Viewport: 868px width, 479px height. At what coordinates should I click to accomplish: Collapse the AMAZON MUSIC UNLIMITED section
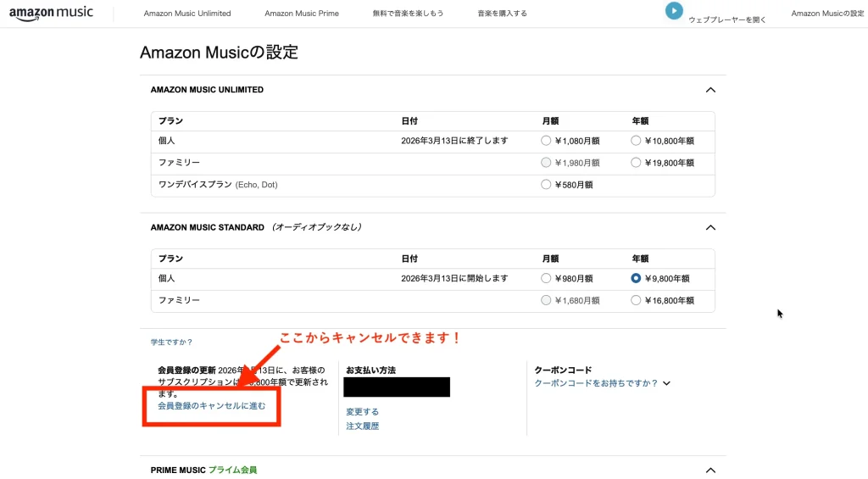pos(710,90)
